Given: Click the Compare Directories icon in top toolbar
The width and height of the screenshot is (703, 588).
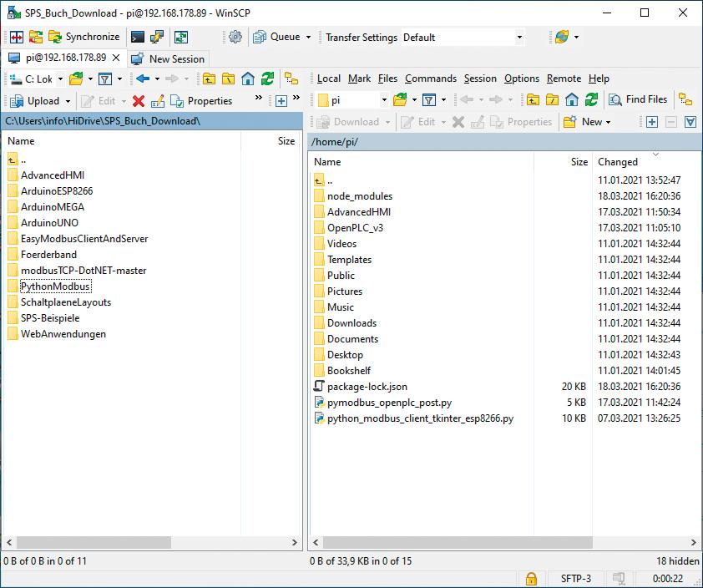Looking at the screenshot, I should point(17,37).
